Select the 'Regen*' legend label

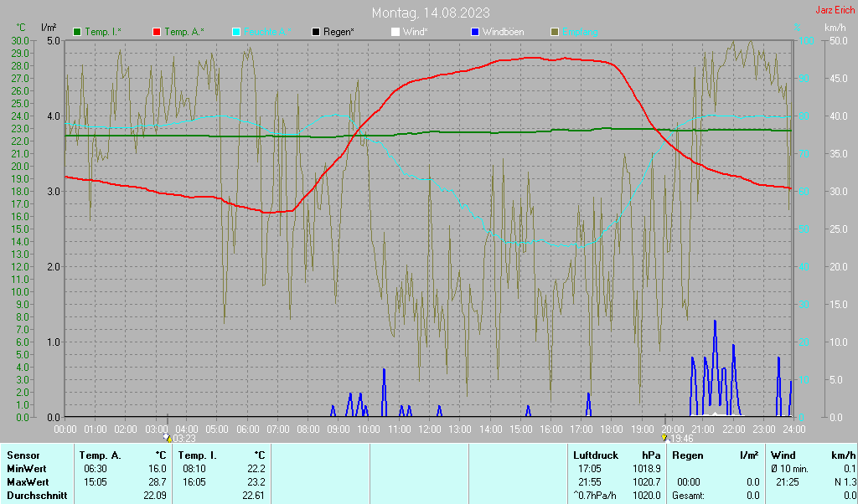pos(339,33)
